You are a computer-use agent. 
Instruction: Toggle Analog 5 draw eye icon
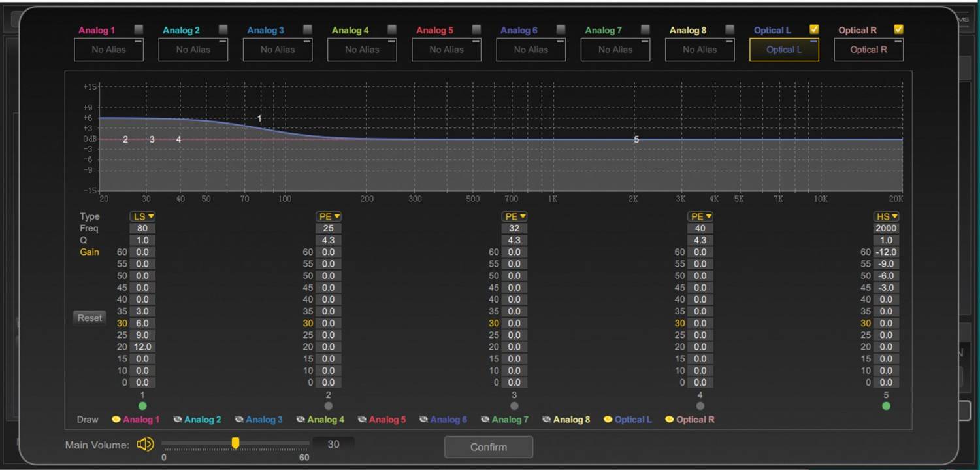pyautogui.click(x=362, y=420)
